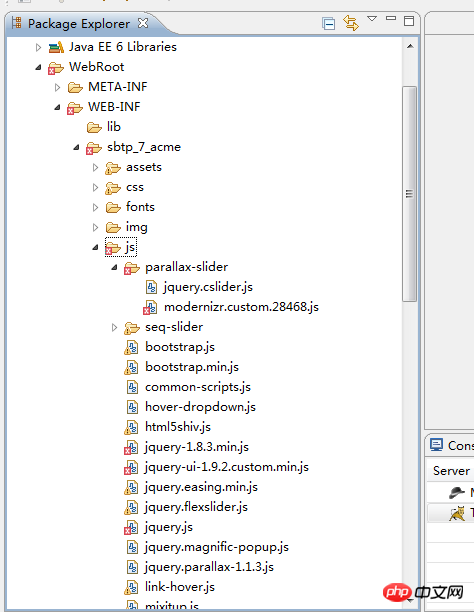474x612 pixels.
Task: Click the scroll up arrow of the tree
Action: [x=410, y=46]
